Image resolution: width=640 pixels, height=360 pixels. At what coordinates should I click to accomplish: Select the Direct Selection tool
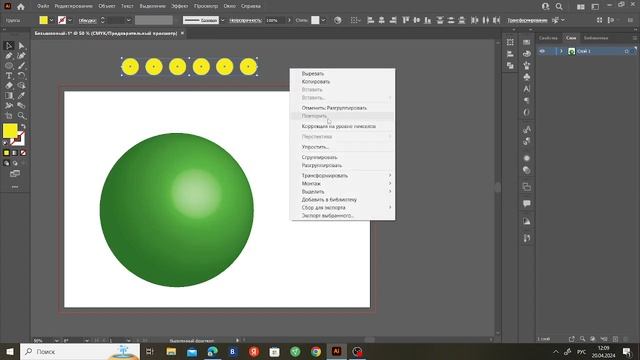21,46
